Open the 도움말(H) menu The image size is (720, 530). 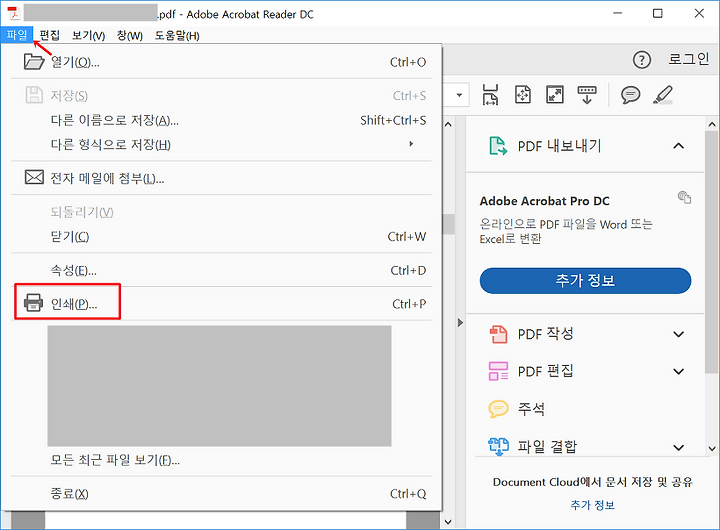[x=177, y=35]
